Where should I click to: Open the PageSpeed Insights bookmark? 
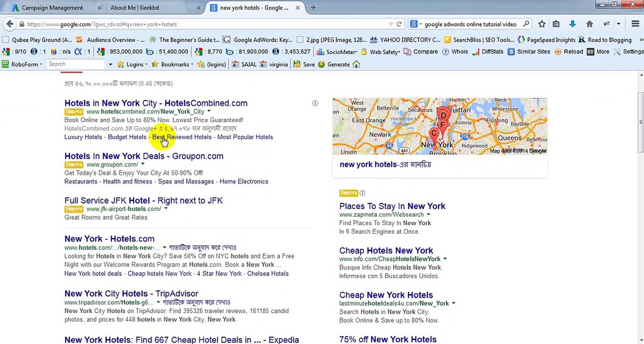(546, 40)
